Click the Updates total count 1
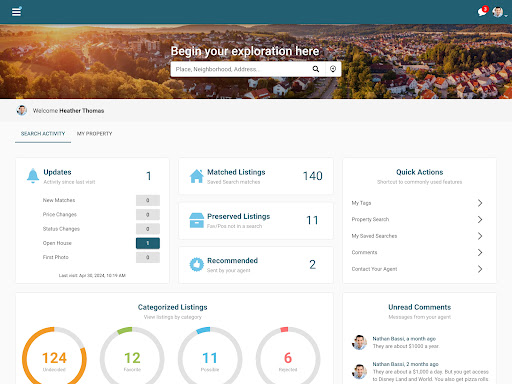 click(149, 176)
